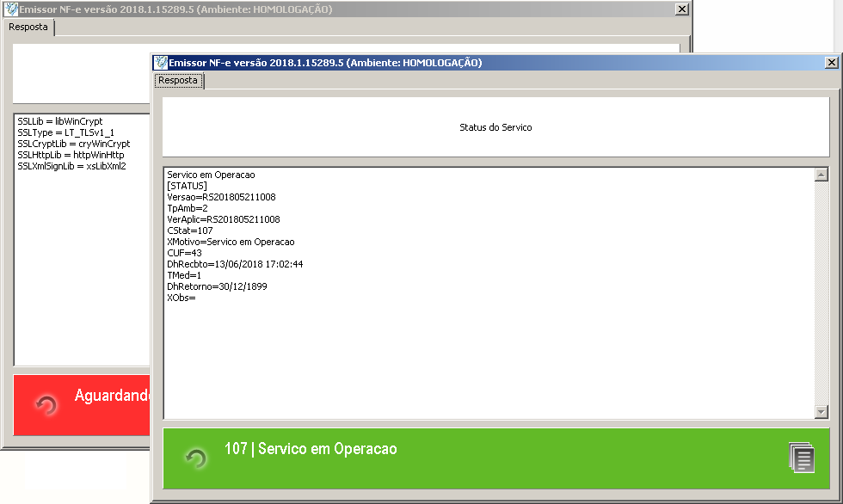843x504 pixels.
Task: Click the 'DhRecbto=13/06/2018 17:02:44' line
Action: 235,264
